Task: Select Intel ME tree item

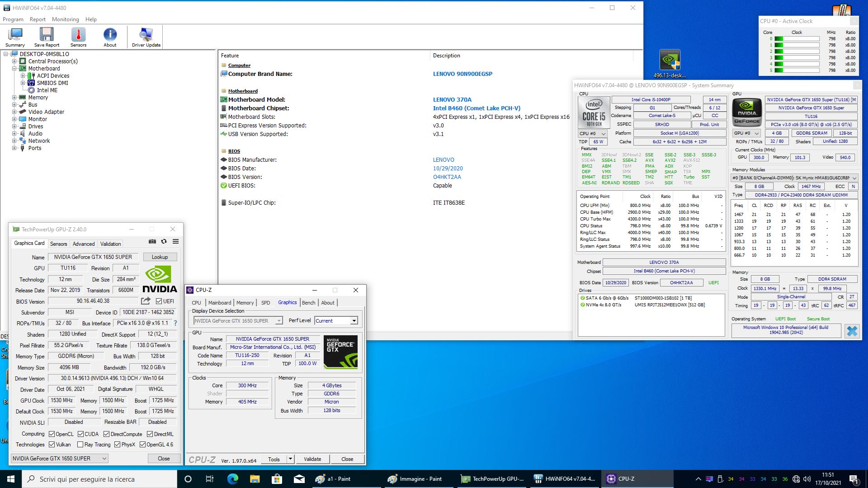Action: click(47, 90)
